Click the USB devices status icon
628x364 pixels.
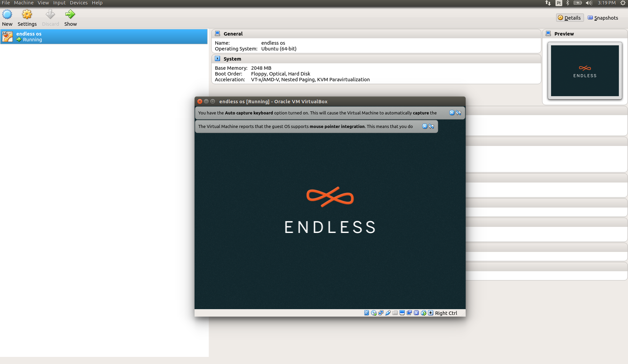(x=388, y=313)
